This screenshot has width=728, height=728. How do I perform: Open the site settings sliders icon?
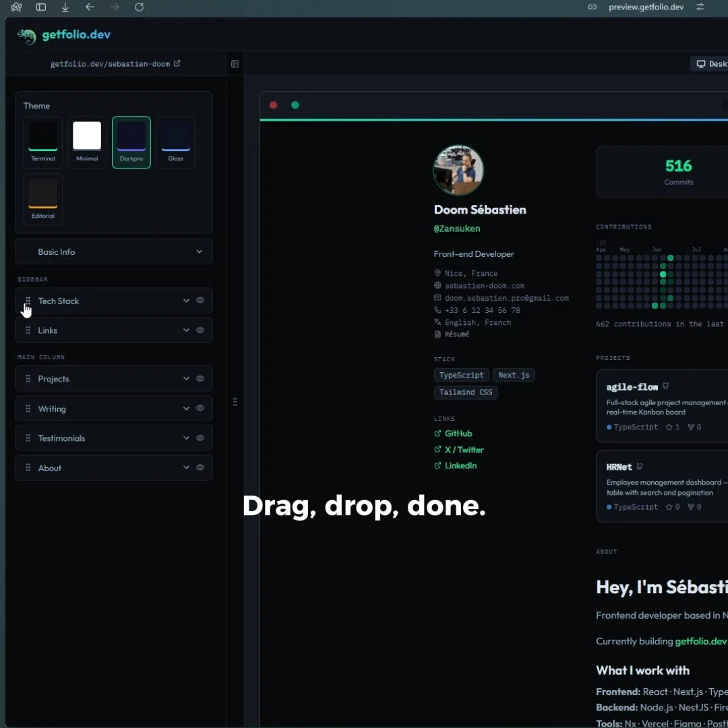click(x=700, y=7)
